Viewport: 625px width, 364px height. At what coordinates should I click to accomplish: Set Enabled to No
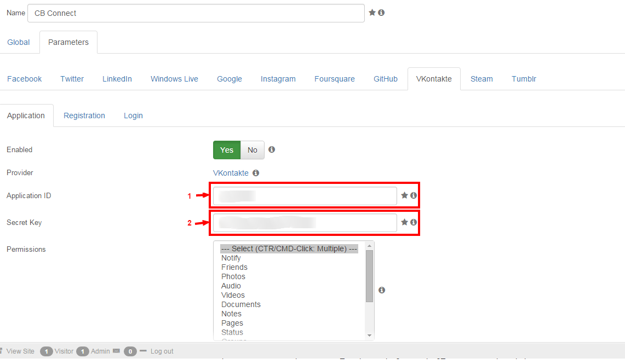[253, 150]
